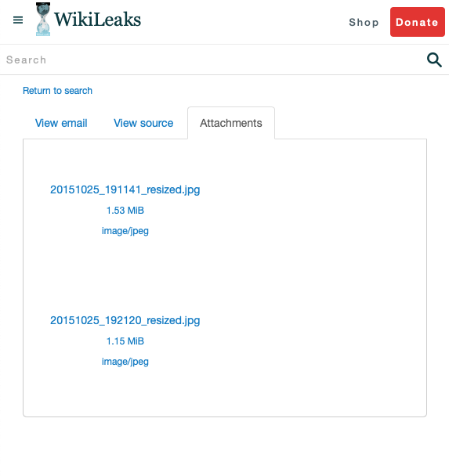Click the WikiLeaks hourglass logo icon
The width and height of the screenshot is (449, 476).
click(43, 19)
